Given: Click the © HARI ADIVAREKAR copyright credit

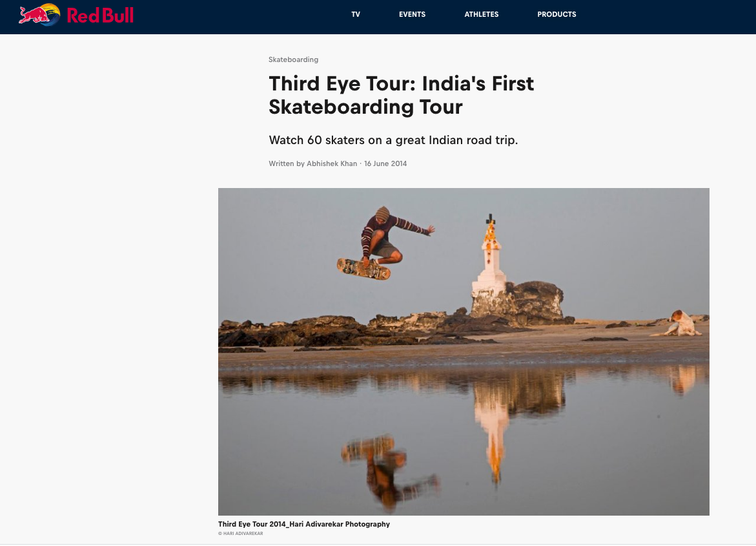Looking at the screenshot, I should pos(241,534).
